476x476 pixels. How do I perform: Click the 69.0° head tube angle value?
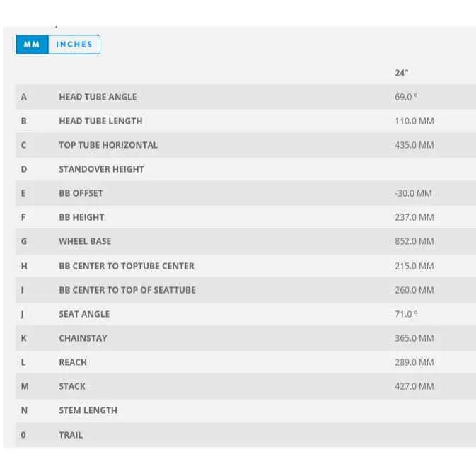coord(406,97)
